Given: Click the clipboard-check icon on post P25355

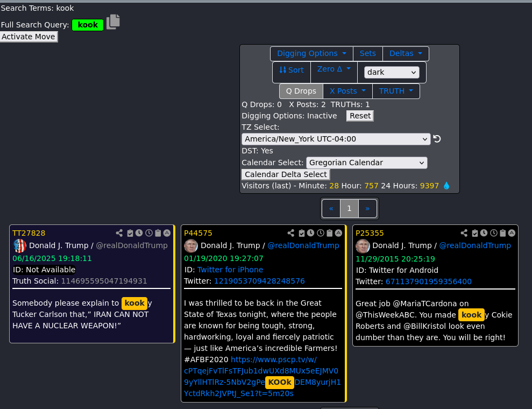Looking at the screenshot, I should click(475, 233).
